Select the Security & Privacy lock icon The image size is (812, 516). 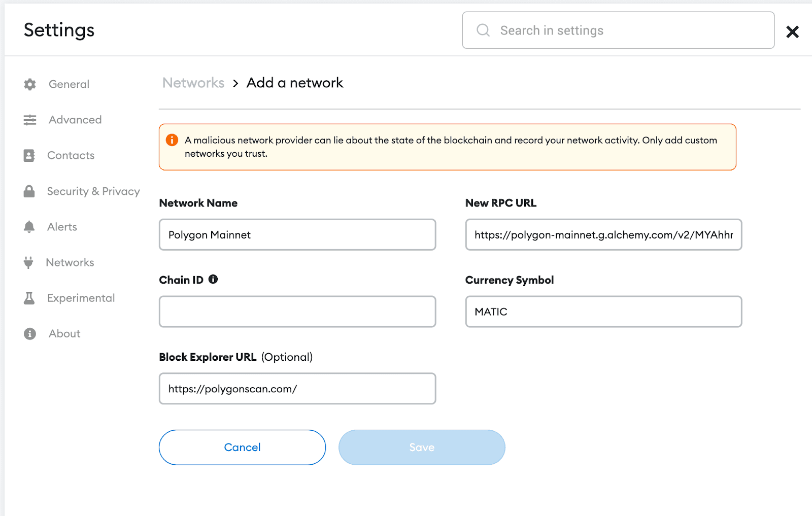click(29, 191)
